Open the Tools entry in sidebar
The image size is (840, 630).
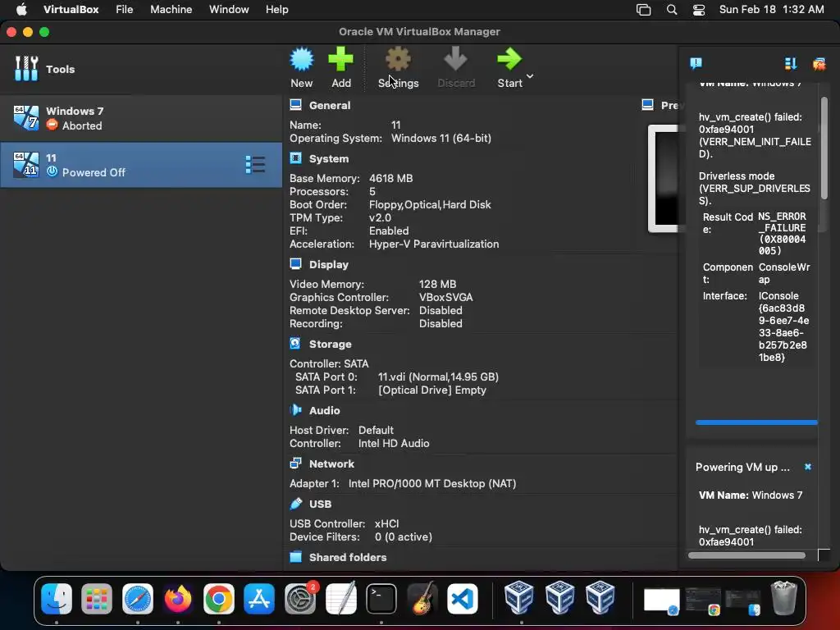click(x=141, y=69)
